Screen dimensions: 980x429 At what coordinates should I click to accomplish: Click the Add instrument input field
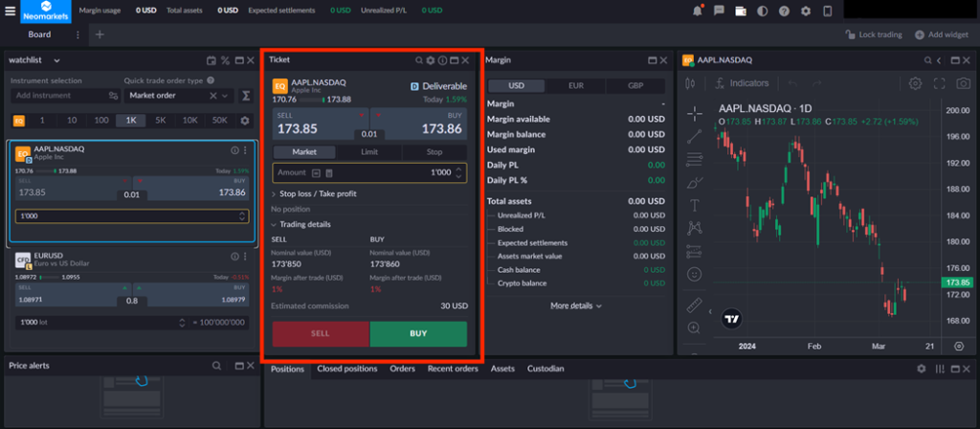click(x=57, y=96)
